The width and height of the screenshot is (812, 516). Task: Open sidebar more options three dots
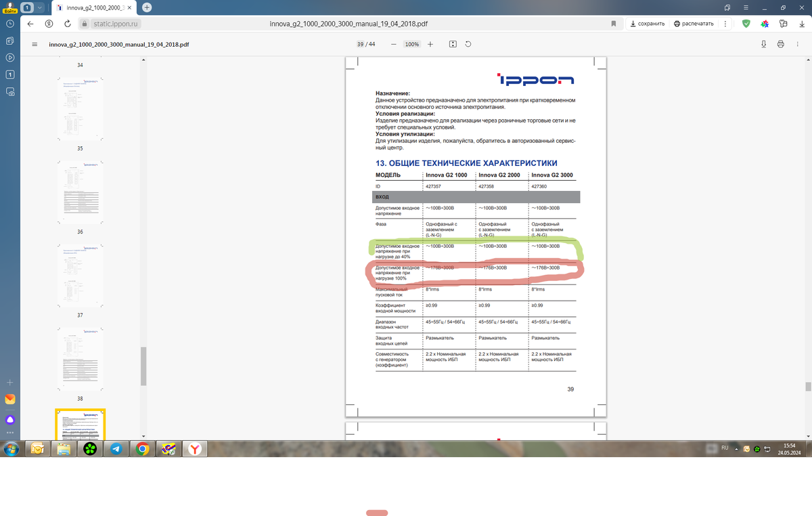(10, 433)
